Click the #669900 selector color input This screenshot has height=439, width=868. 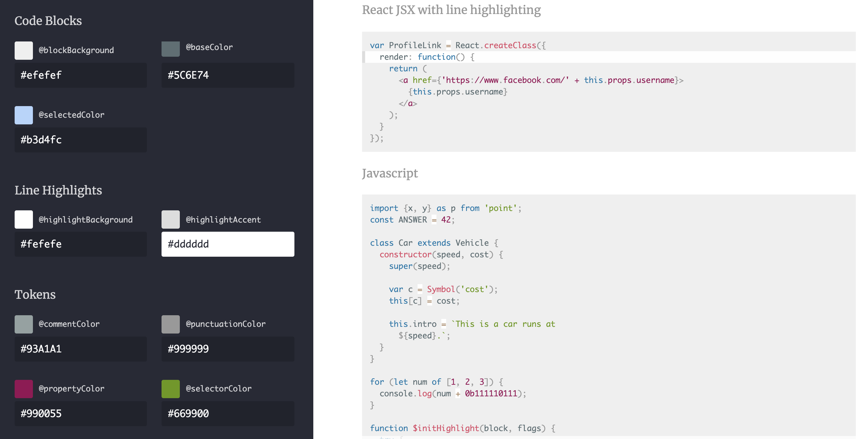tap(228, 413)
